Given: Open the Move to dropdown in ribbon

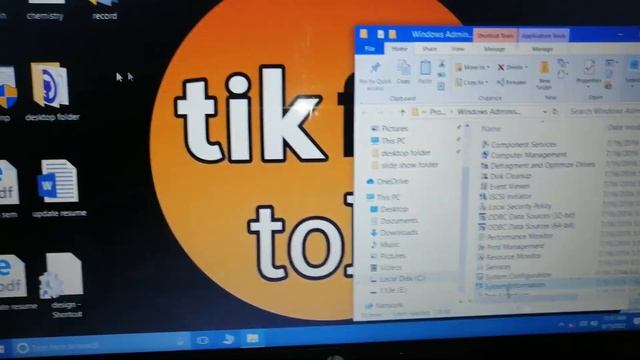Looking at the screenshot, I should point(472,67).
